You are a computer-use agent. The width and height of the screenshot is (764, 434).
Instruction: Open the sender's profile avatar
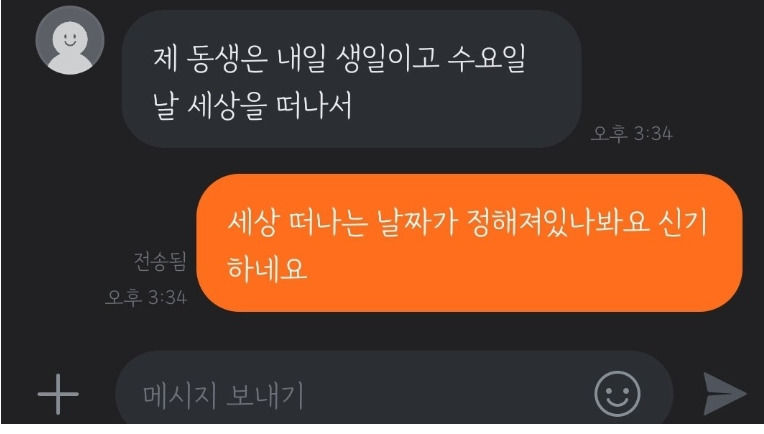70,40
